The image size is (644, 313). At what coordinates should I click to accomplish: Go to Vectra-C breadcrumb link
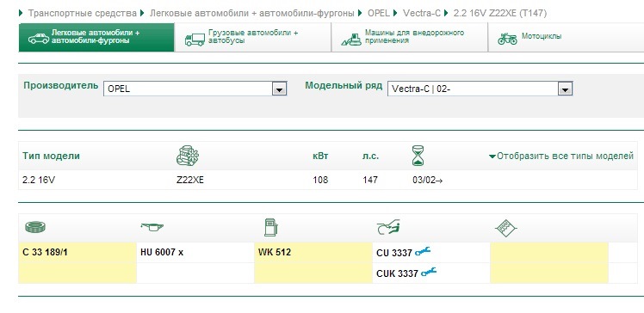pyautogui.click(x=421, y=13)
